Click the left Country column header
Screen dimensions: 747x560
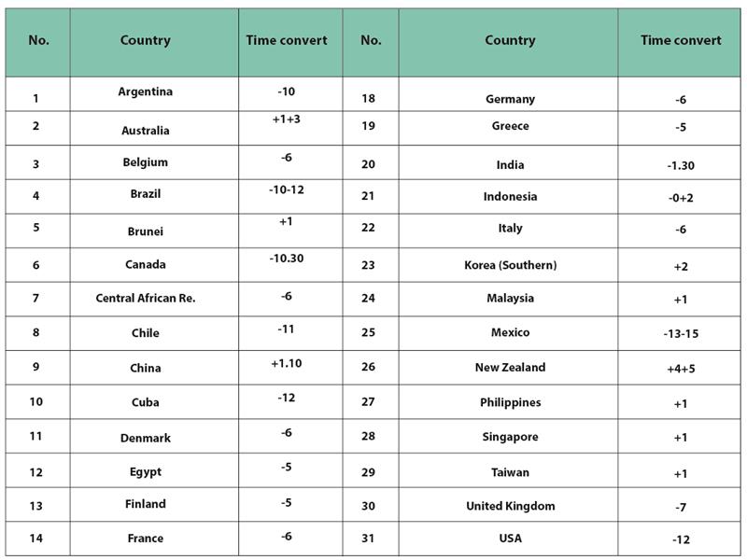(x=146, y=40)
